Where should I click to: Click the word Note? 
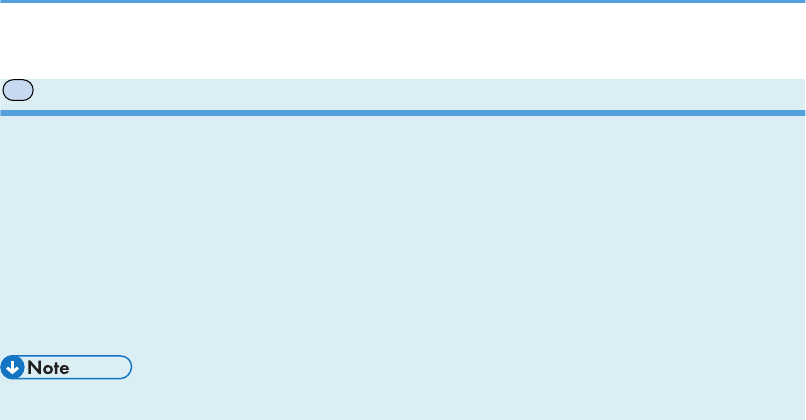[x=48, y=368]
